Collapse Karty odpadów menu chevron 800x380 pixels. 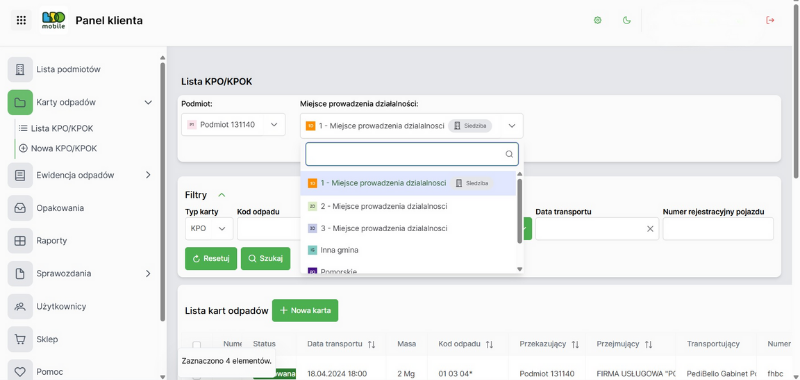[x=148, y=102]
